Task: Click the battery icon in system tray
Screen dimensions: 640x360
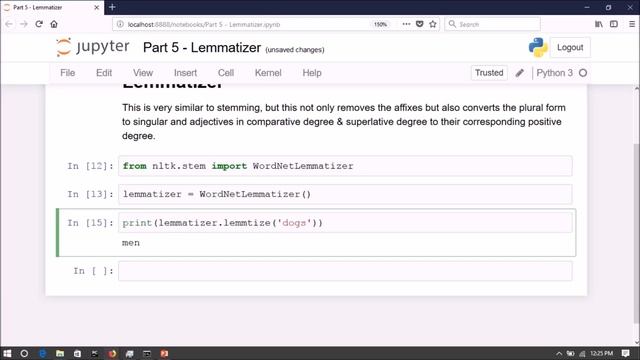Action: click(x=571, y=353)
